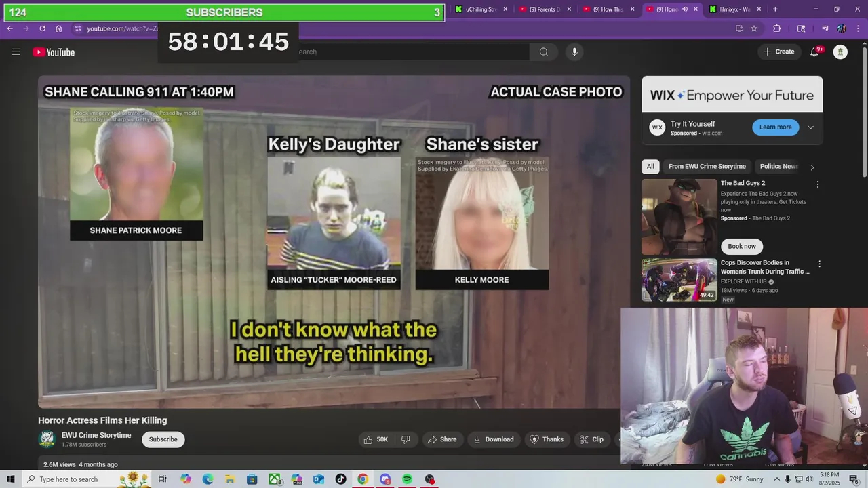This screenshot has height=488, width=868.
Task: Click the Windows taskbar search box
Action: click(x=87, y=479)
